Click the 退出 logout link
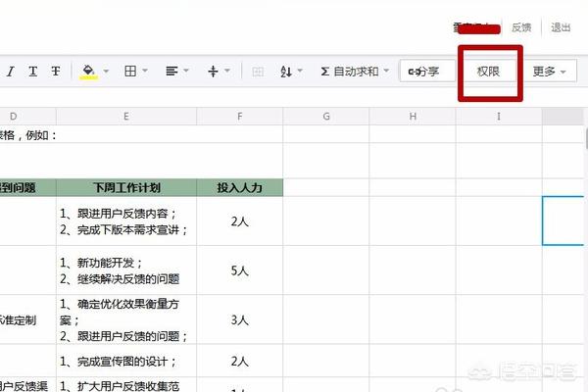 click(561, 27)
